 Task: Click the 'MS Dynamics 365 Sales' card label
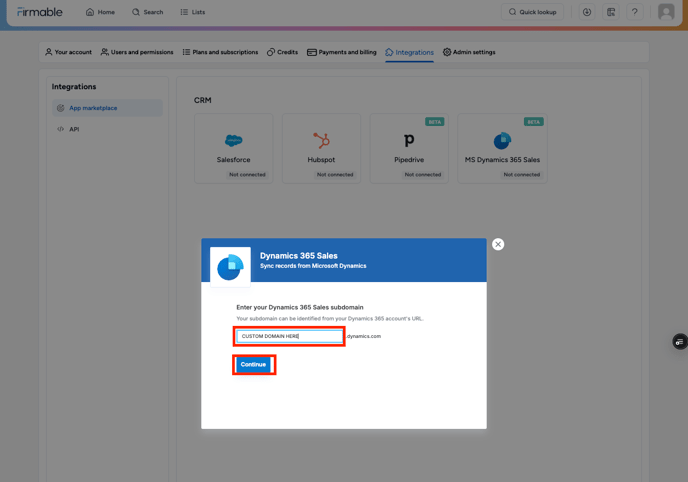click(502, 160)
